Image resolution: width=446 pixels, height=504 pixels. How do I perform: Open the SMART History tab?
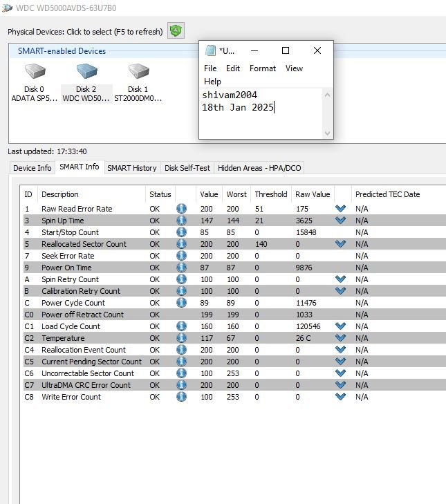[131, 168]
